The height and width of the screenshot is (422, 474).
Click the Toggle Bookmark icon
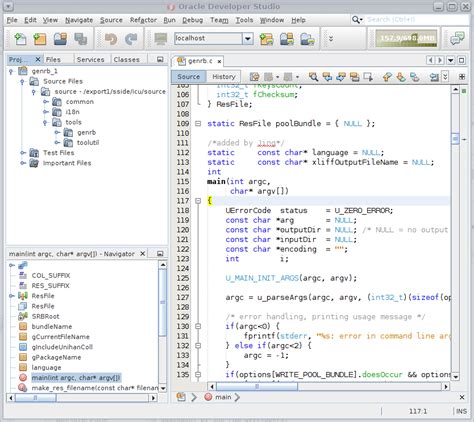click(414, 77)
